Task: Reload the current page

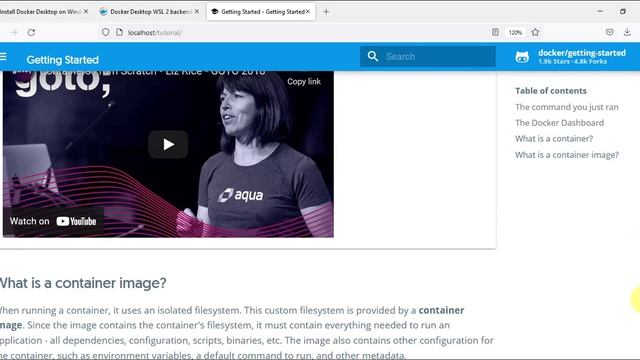Action: tap(31, 32)
